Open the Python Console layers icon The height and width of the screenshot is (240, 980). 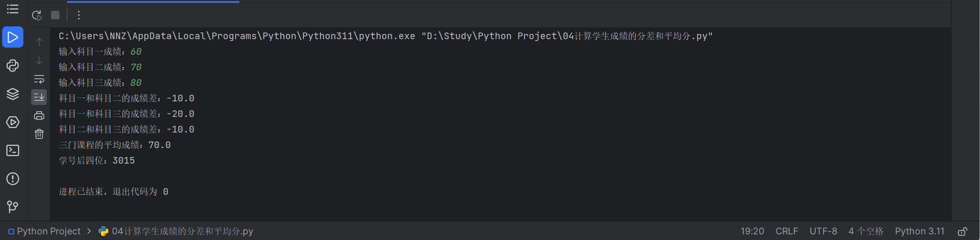(x=13, y=94)
